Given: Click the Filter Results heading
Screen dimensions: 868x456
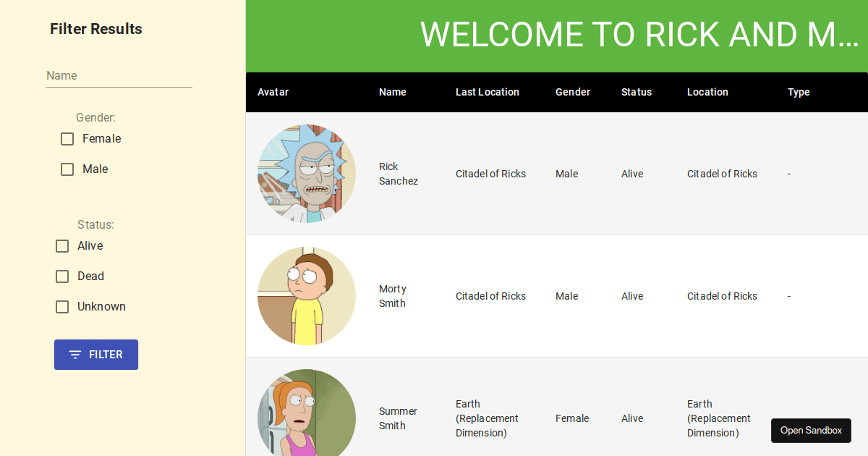Looking at the screenshot, I should pos(96,29).
